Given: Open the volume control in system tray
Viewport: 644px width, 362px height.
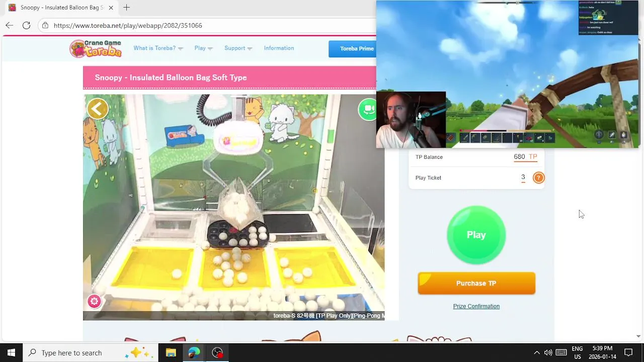Looking at the screenshot, I should [548, 352].
